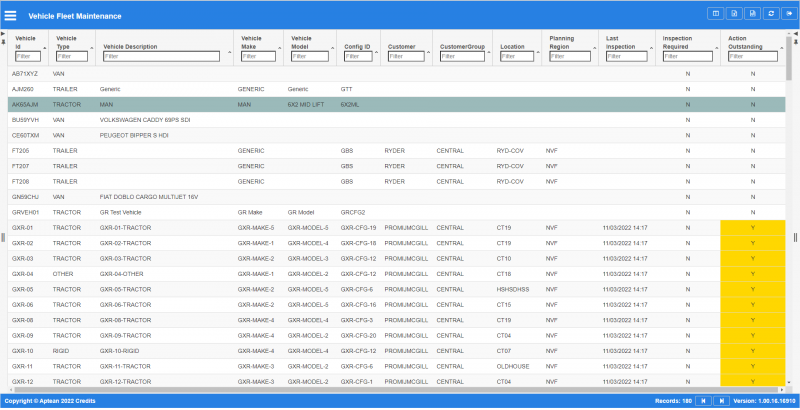Sort by Last Inspection column arrow

tap(652, 47)
